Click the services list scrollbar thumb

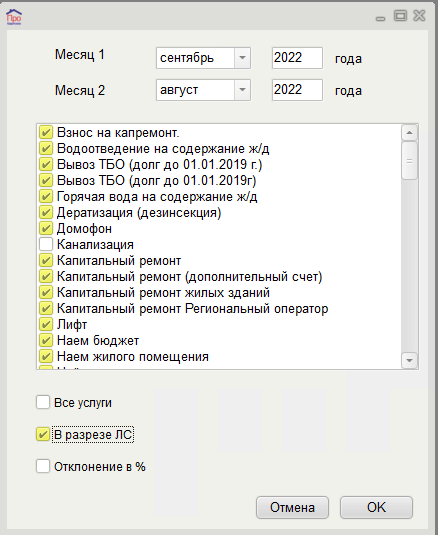(x=410, y=161)
